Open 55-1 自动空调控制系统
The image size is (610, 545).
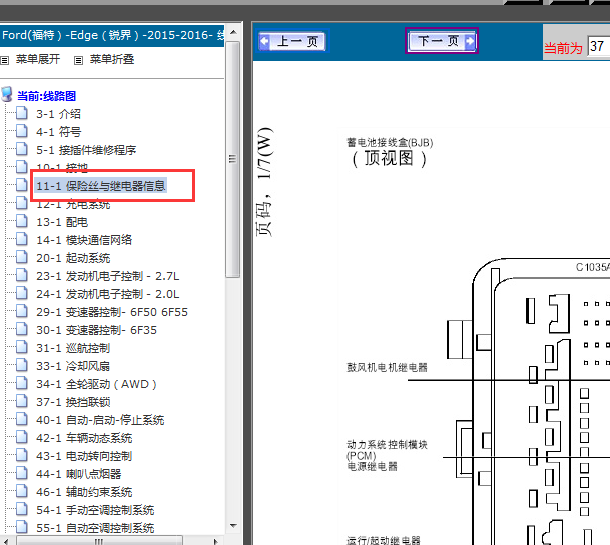point(95,528)
